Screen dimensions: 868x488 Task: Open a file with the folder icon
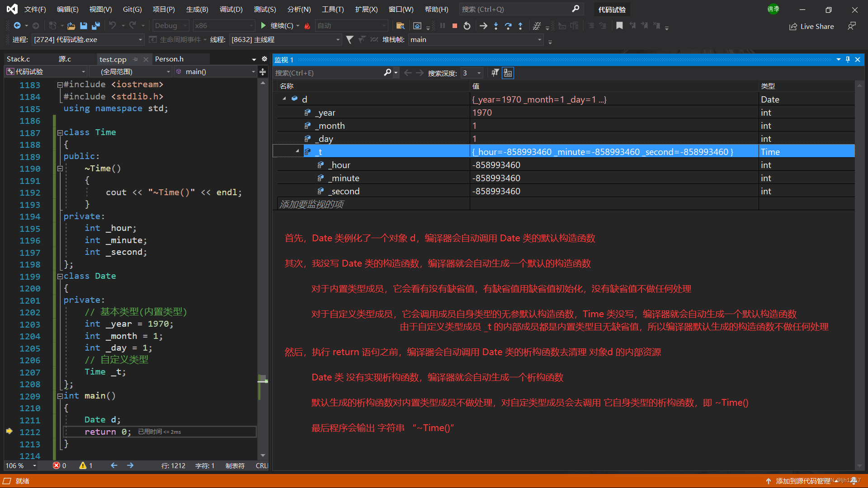71,26
